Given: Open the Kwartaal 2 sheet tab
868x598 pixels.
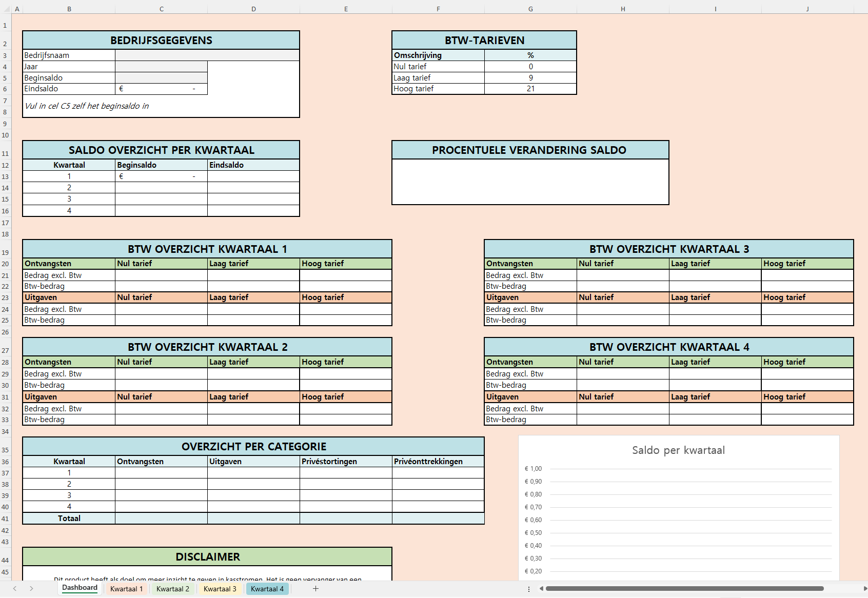Looking at the screenshot, I should [x=172, y=589].
